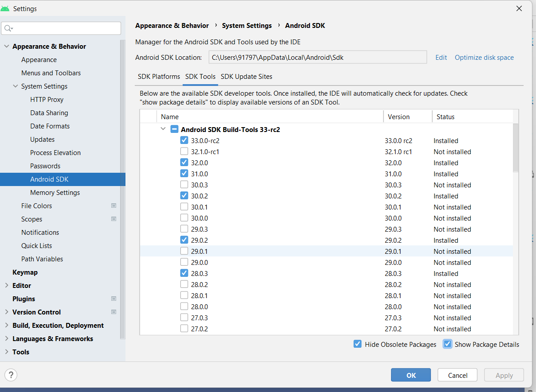Screen dimensions: 536x392
Task: Collapse the Appearance & Behavior section
Action: coord(6,46)
